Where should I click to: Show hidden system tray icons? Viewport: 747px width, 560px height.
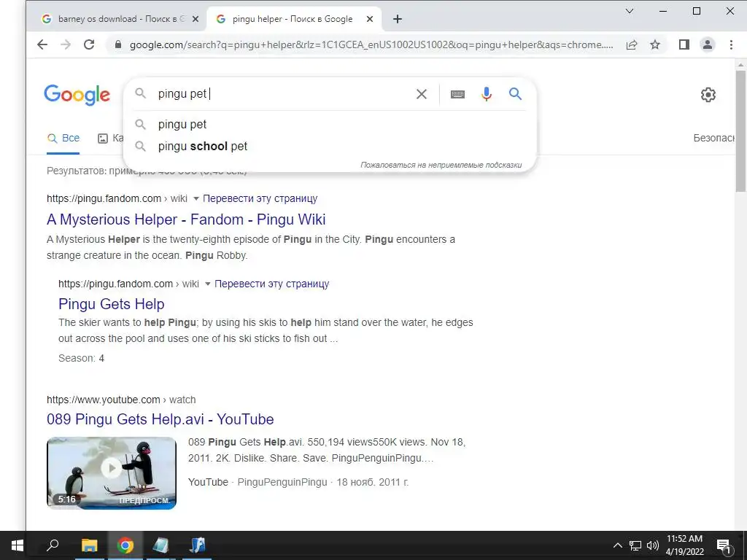(x=617, y=545)
